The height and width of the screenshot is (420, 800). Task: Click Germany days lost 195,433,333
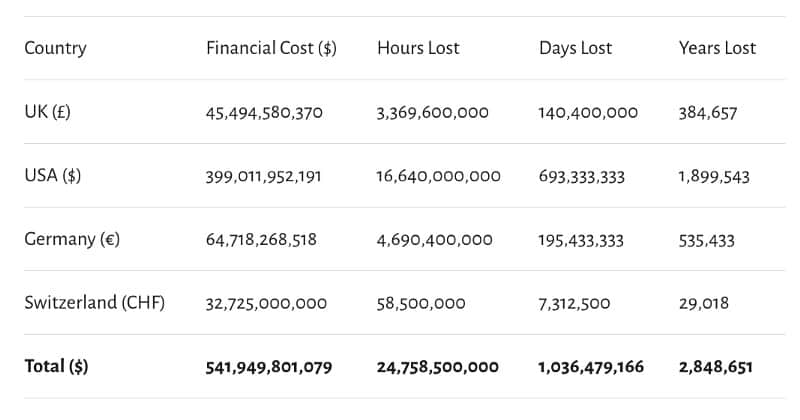pyautogui.click(x=581, y=240)
